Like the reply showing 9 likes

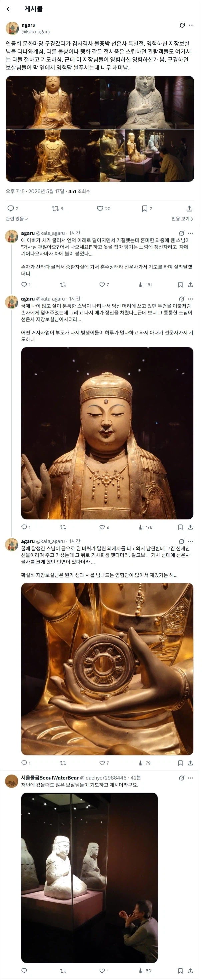click(x=104, y=527)
